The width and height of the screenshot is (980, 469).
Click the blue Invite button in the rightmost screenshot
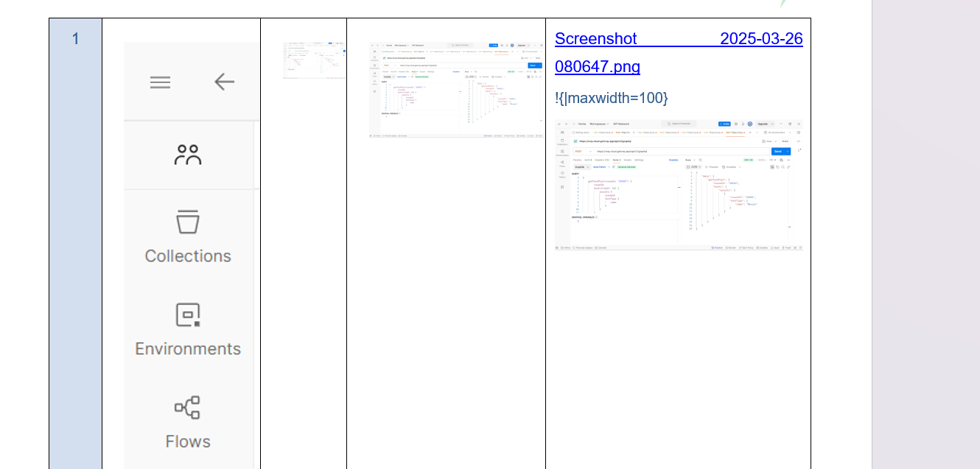724,124
